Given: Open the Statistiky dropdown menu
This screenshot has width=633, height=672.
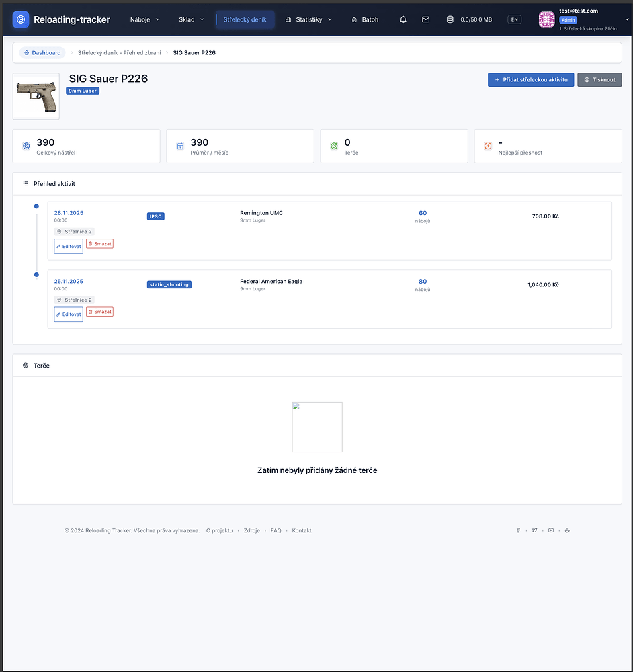Looking at the screenshot, I should [x=308, y=19].
